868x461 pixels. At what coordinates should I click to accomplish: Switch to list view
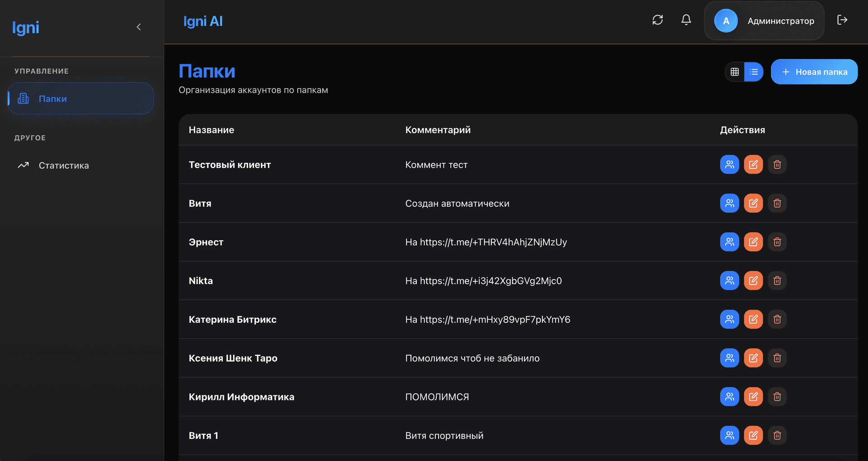[x=754, y=72]
